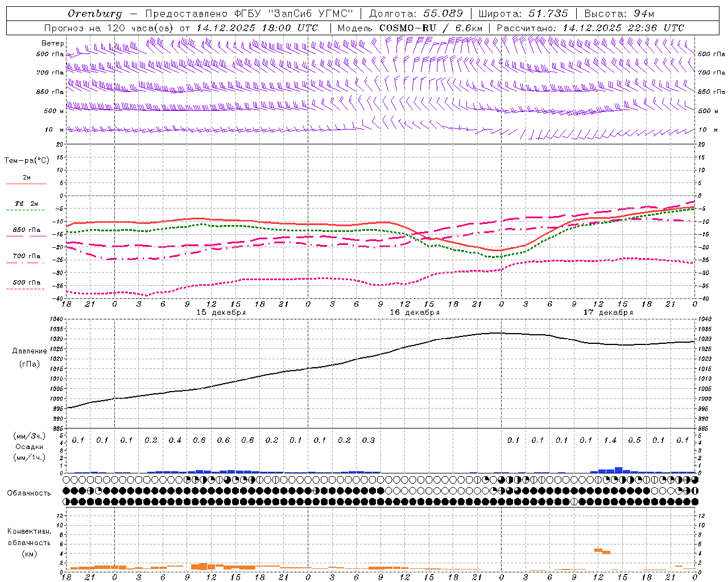Viewport: 728px width, 582px height.
Task: Click the line sample under '2м' legend
Action: 26,184
